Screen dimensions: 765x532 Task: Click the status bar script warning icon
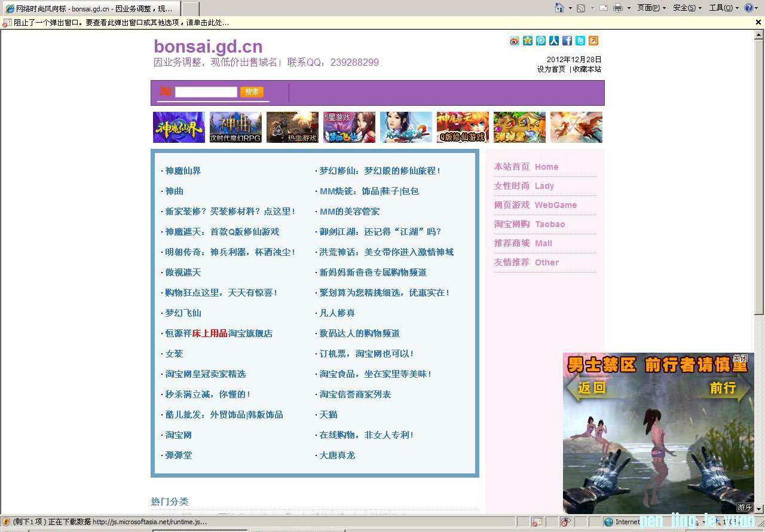pyautogui.click(x=6, y=522)
